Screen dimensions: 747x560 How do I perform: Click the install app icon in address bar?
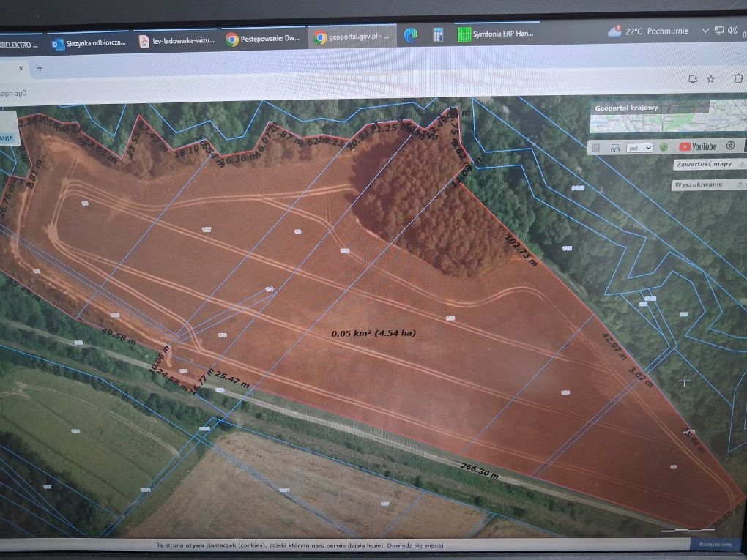693,79
